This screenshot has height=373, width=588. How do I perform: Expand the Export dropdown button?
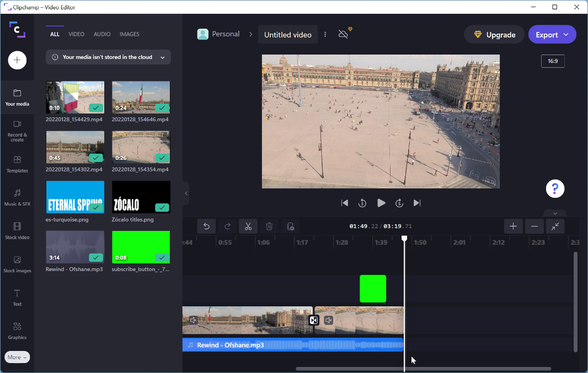click(552, 34)
